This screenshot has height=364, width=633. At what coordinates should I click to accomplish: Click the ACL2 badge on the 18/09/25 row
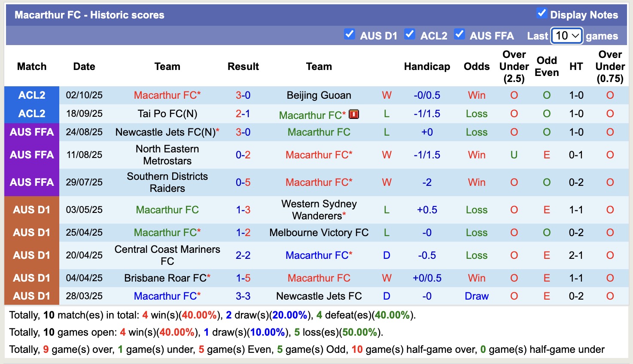coord(31,114)
